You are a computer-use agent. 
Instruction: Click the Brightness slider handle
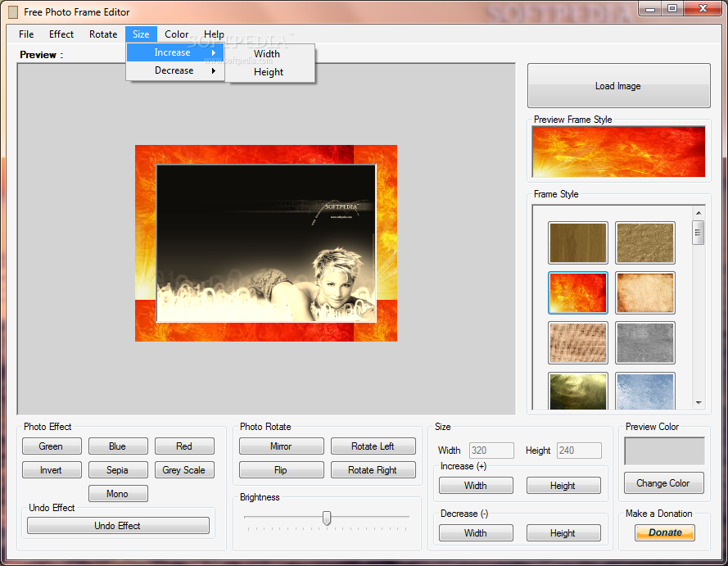(327, 518)
